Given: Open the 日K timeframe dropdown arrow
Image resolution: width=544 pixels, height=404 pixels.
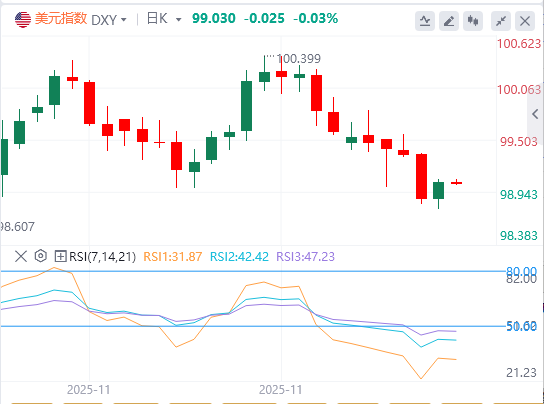Looking at the screenshot, I should pos(178,20).
